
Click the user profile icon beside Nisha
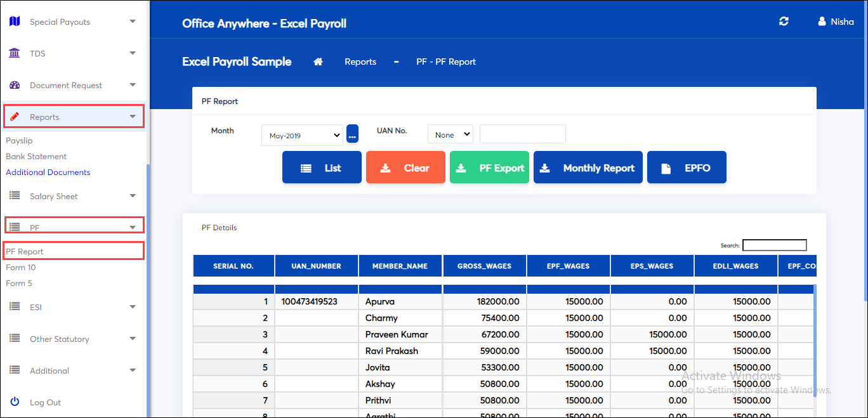point(822,22)
